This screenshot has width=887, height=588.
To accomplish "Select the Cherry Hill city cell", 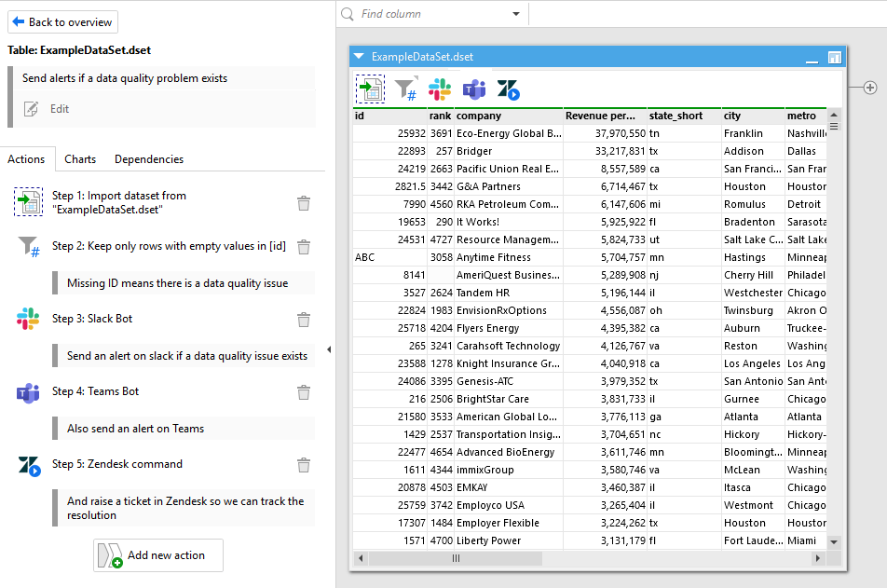I will pos(754,275).
